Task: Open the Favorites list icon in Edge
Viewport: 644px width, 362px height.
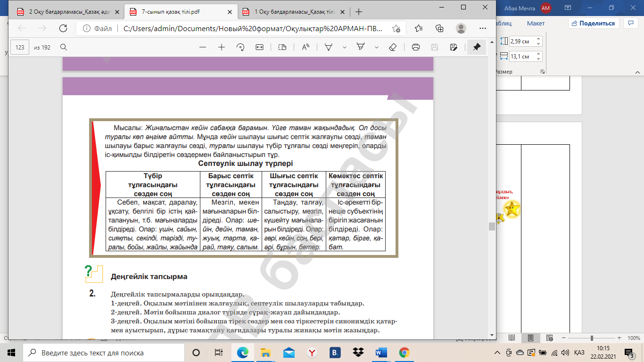Action: (419, 28)
